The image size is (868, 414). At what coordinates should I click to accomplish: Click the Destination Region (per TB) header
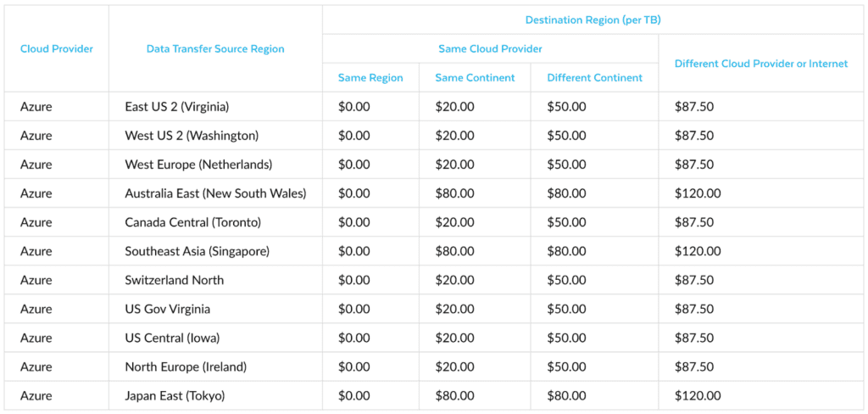coord(593,20)
